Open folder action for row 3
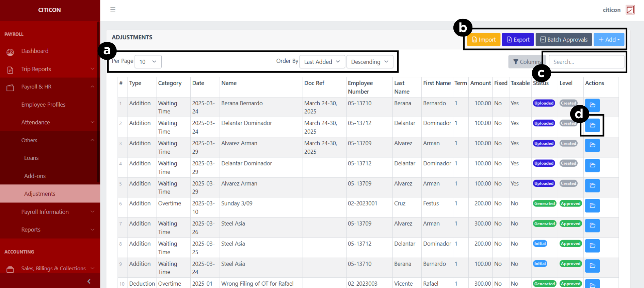 point(592,145)
